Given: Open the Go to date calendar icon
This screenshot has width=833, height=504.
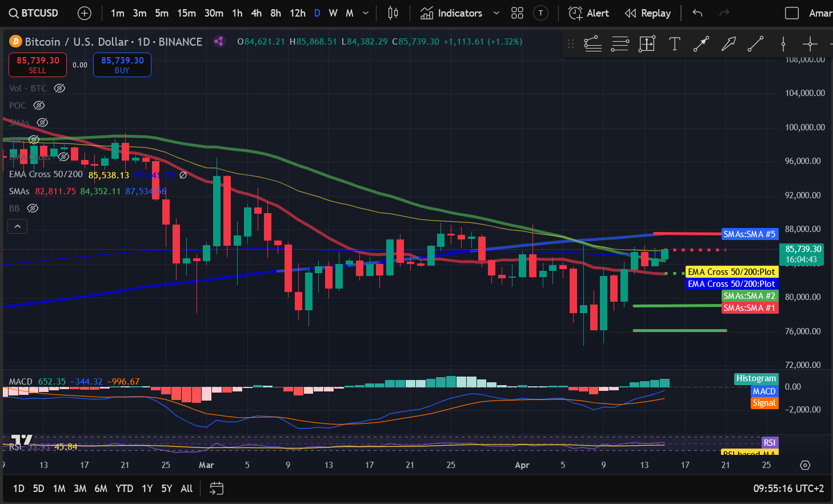Looking at the screenshot, I should point(217,489).
